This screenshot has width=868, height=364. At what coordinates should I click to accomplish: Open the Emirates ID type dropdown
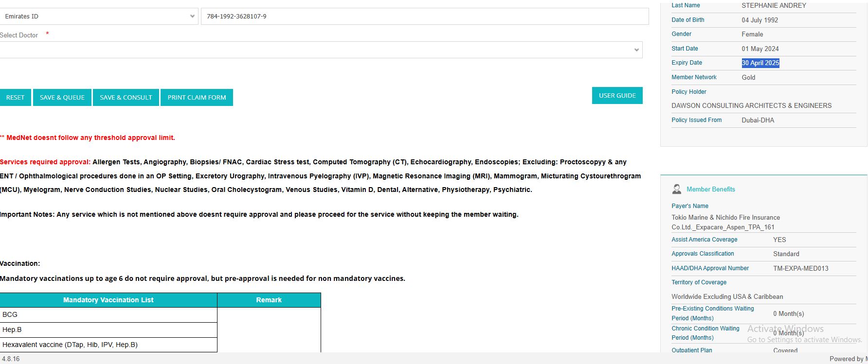(99, 17)
